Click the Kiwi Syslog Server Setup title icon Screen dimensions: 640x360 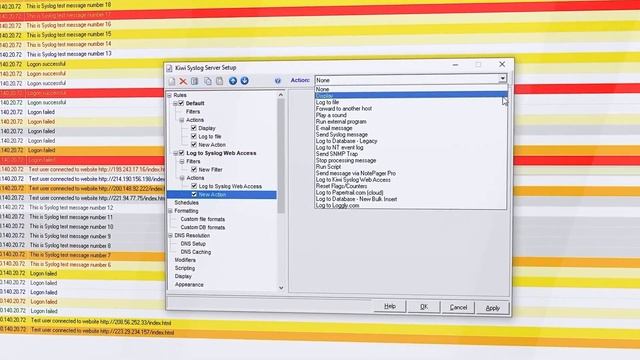coord(169,68)
